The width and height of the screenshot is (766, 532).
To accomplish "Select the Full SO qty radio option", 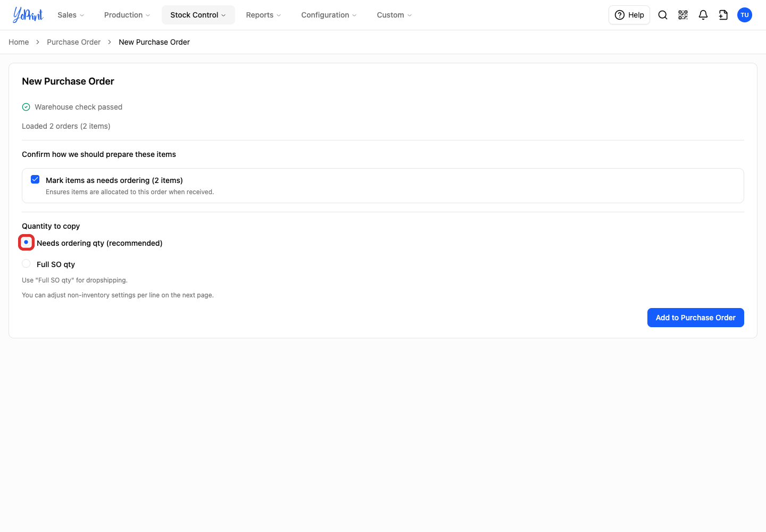I will [26, 264].
